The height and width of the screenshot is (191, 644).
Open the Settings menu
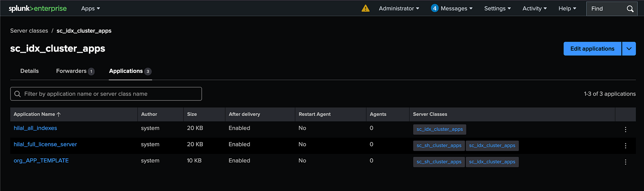[497, 8]
